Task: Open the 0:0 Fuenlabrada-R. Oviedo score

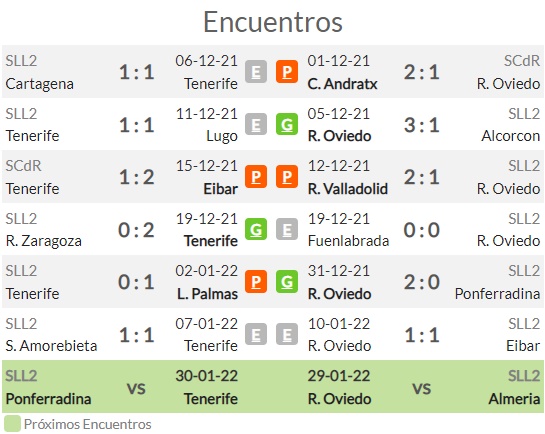Action: [422, 230]
